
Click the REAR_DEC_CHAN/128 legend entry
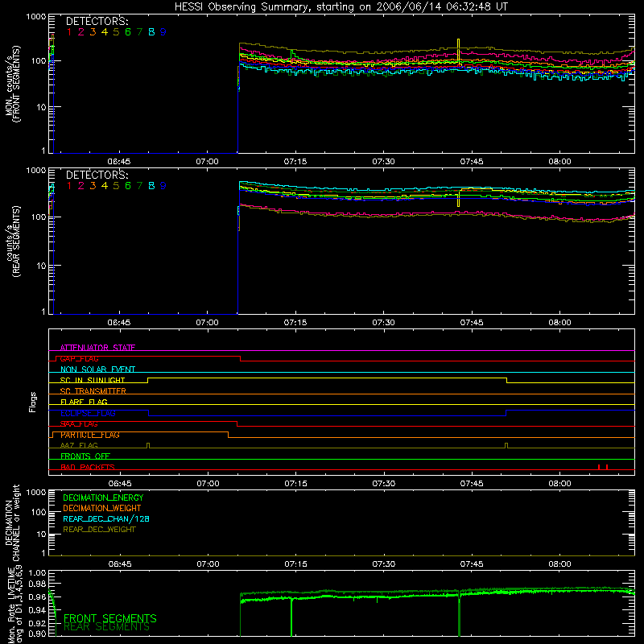pyautogui.click(x=106, y=518)
